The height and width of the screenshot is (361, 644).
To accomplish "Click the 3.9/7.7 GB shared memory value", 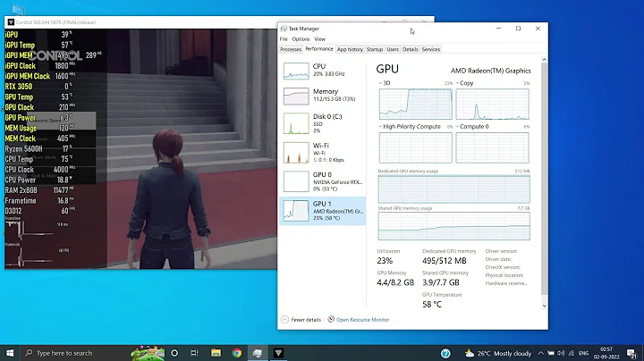I will tap(441, 282).
